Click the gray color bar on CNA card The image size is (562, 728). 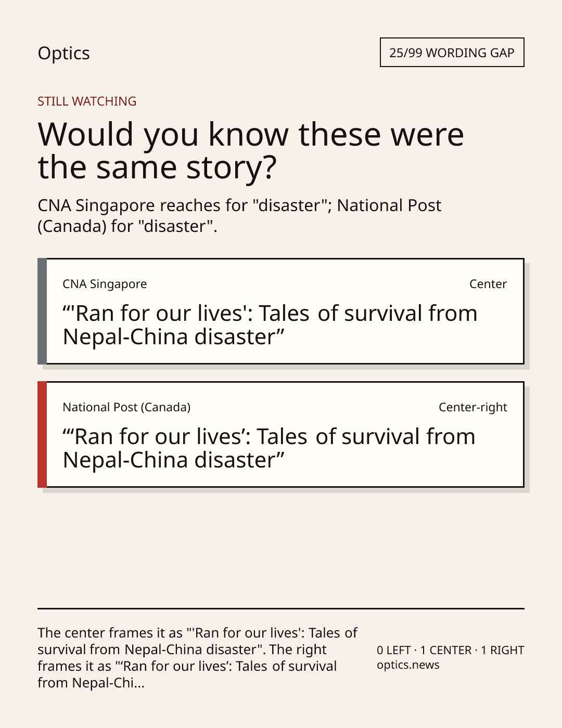pos(42,311)
